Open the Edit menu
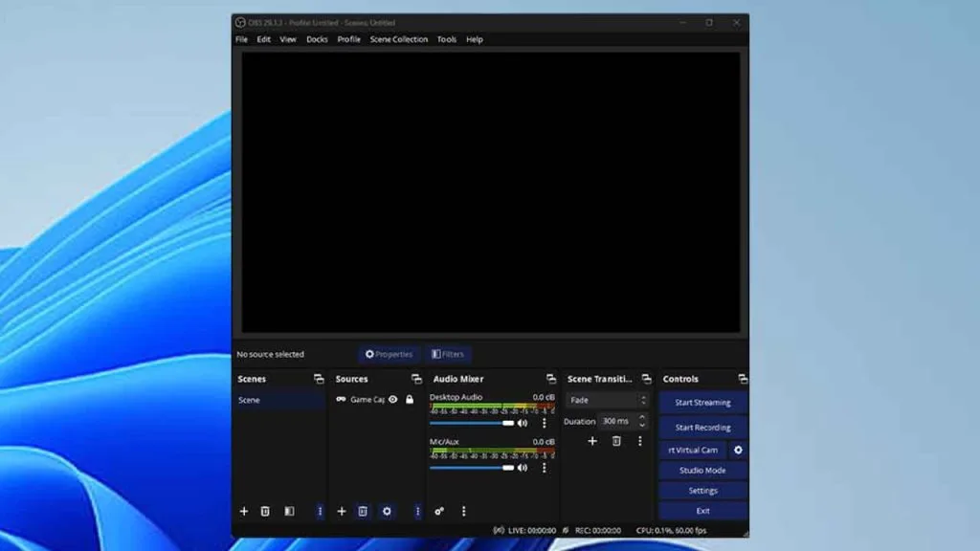Screen dimensions: 980x551 tap(264, 39)
